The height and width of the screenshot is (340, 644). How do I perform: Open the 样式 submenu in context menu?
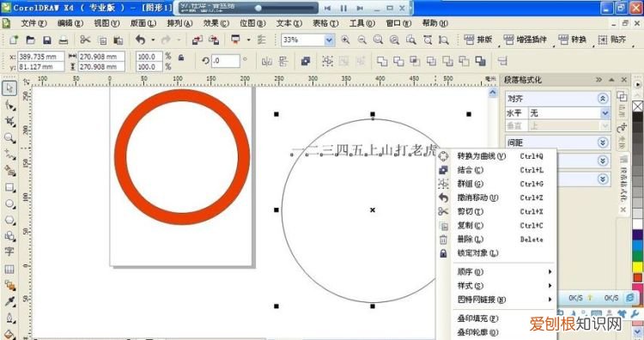[503, 285]
